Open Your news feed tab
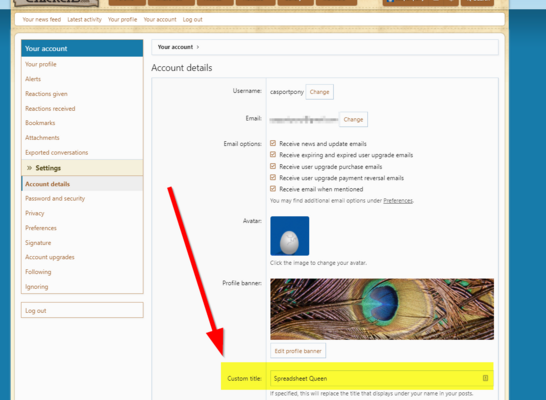The image size is (546, 400). [42, 19]
